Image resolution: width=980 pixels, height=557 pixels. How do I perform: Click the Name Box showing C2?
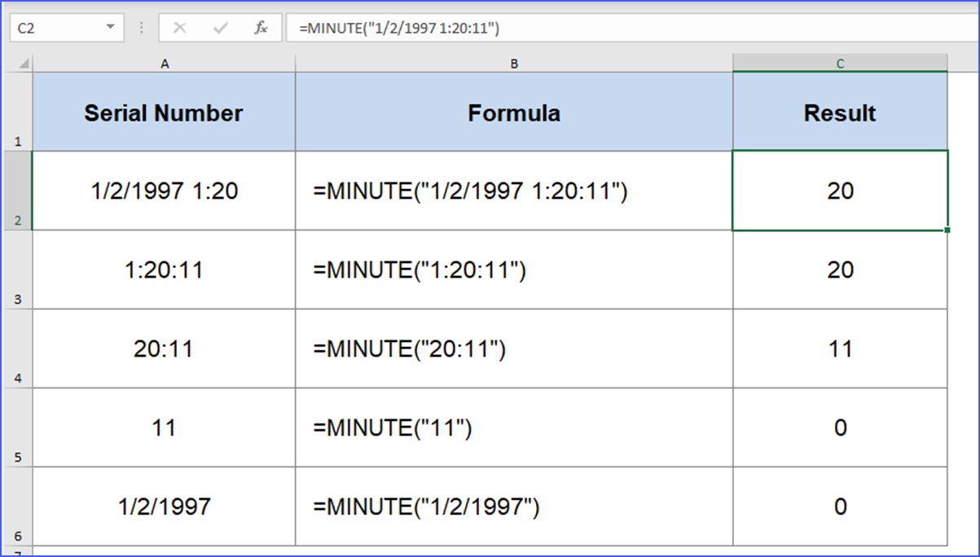(49, 27)
